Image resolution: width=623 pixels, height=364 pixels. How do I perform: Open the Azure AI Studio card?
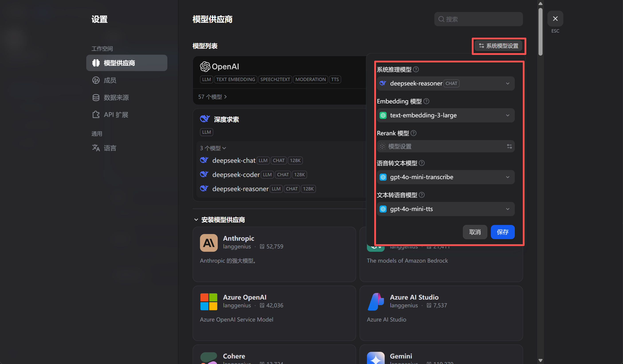pyautogui.click(x=441, y=313)
